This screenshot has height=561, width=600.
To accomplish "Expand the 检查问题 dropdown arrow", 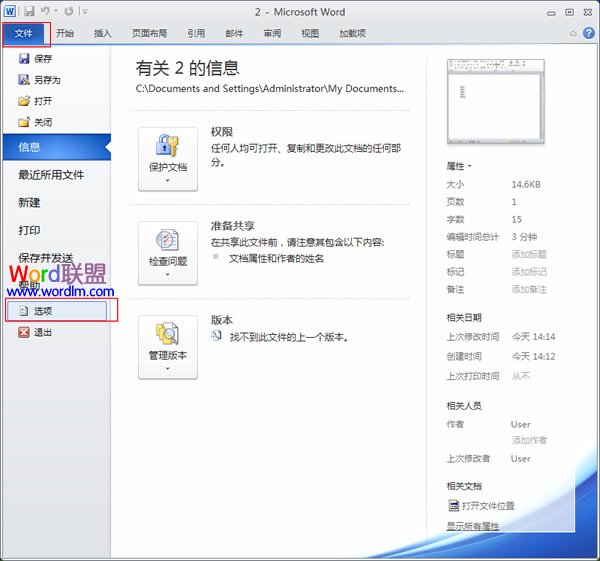I will (x=168, y=275).
